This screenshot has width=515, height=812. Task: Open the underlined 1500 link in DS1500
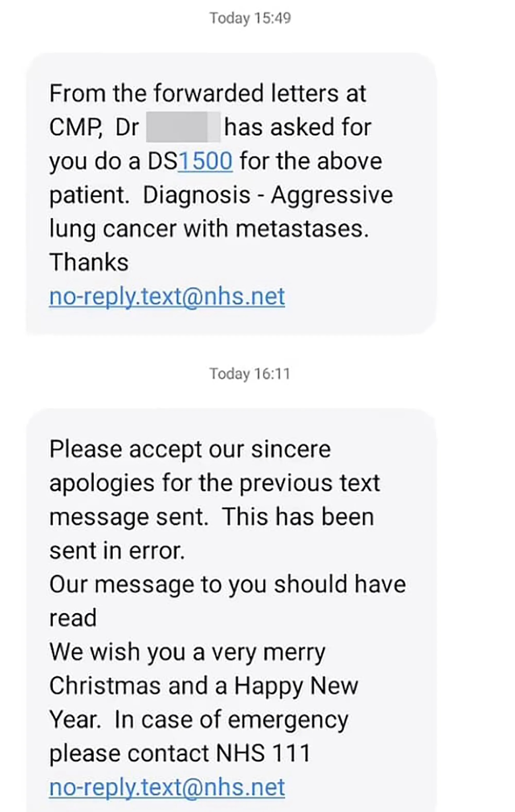[x=205, y=161]
